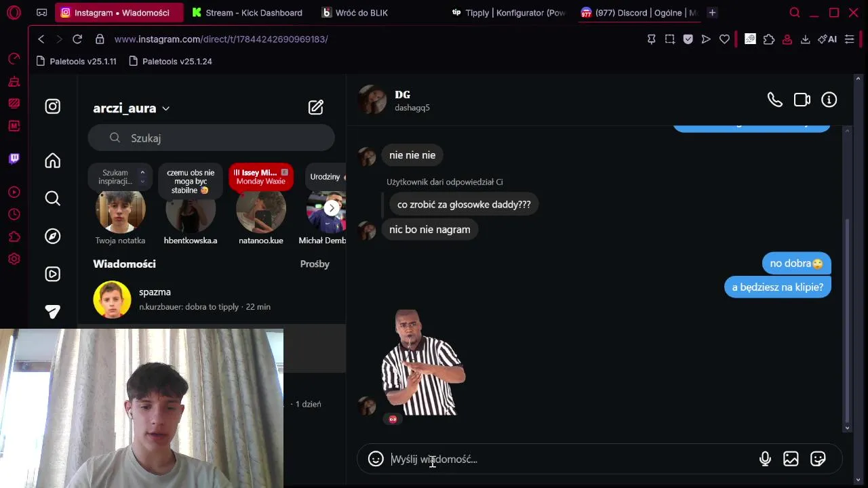Open the referee GIF sticker message
The image size is (868, 488).
pos(423,363)
